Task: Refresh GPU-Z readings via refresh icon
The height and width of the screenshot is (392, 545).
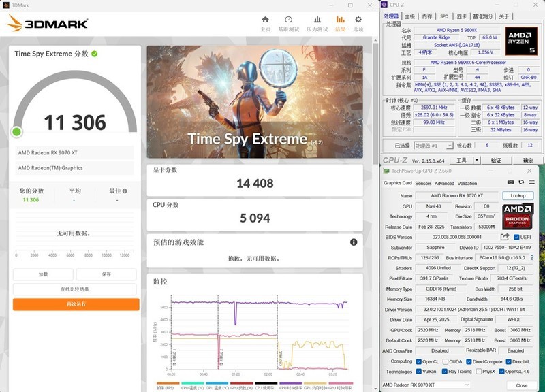Action: pos(522,182)
